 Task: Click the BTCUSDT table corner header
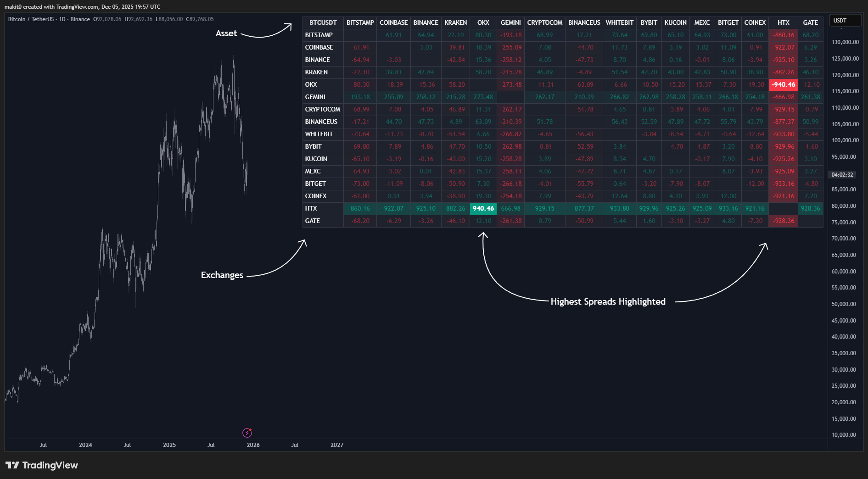click(x=323, y=22)
